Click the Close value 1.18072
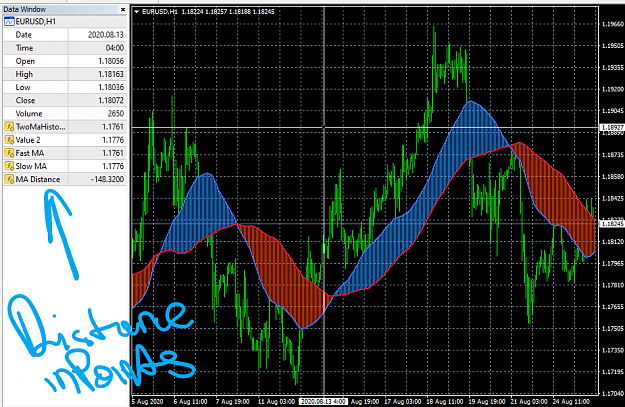The image size is (625, 407). [111, 100]
